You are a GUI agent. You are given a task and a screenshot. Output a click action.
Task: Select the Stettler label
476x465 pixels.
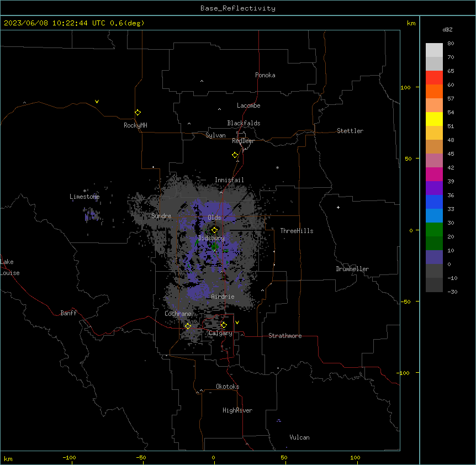(x=350, y=131)
